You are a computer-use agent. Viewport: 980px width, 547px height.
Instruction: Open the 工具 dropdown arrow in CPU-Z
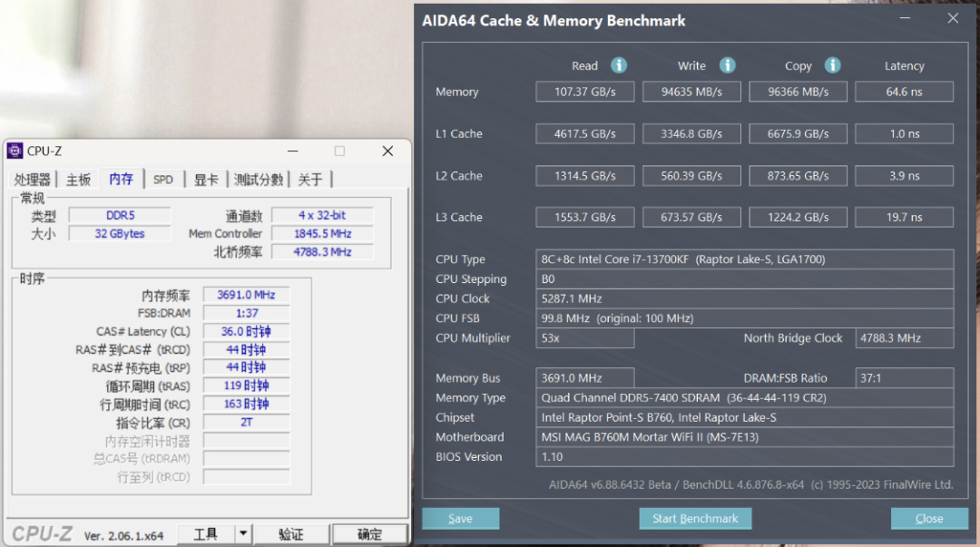coord(243,534)
